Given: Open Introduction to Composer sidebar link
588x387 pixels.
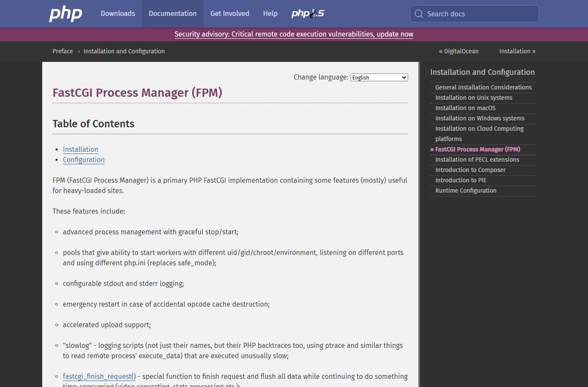Looking at the screenshot, I should [470, 170].
